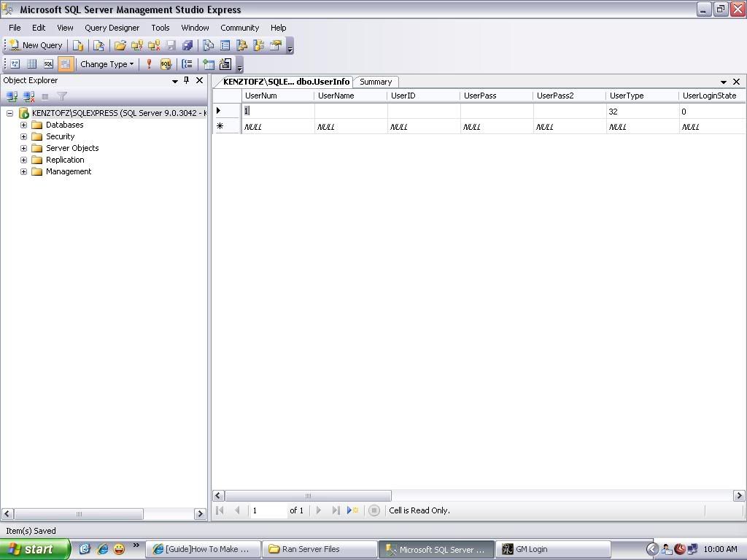The width and height of the screenshot is (747, 560).
Task: Click the New Query toolbar button
Action: (36, 45)
